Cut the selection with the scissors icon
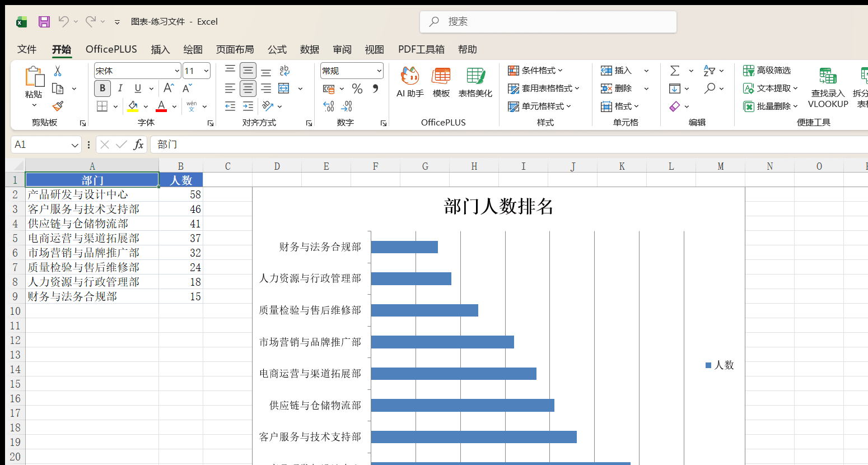The image size is (868, 465). tap(57, 71)
